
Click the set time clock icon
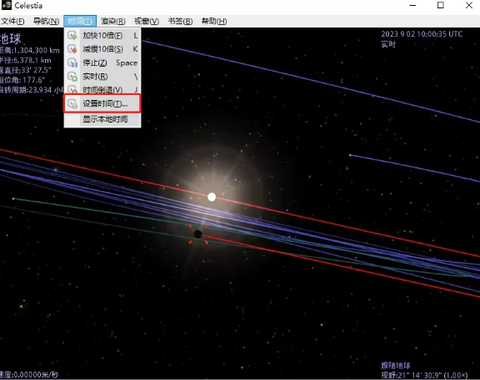73,104
